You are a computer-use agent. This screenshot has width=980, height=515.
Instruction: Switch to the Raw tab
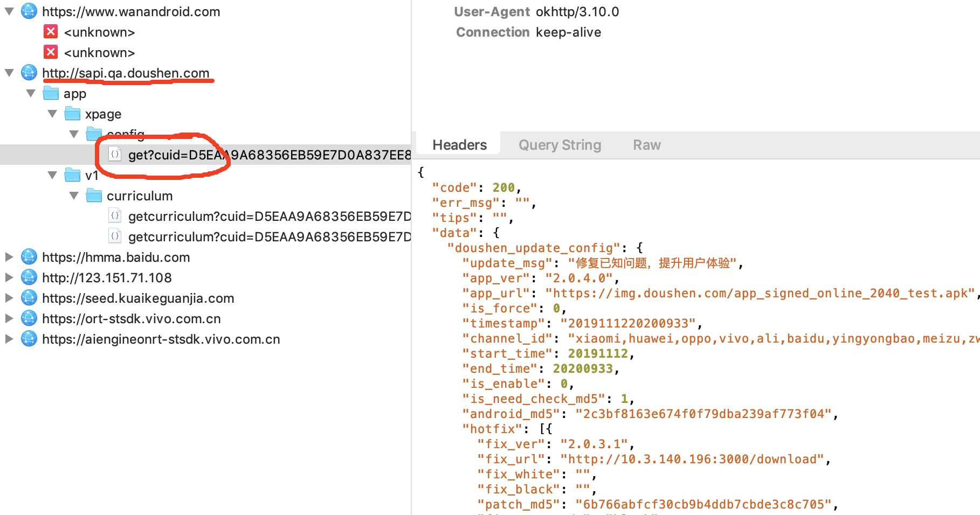(647, 145)
